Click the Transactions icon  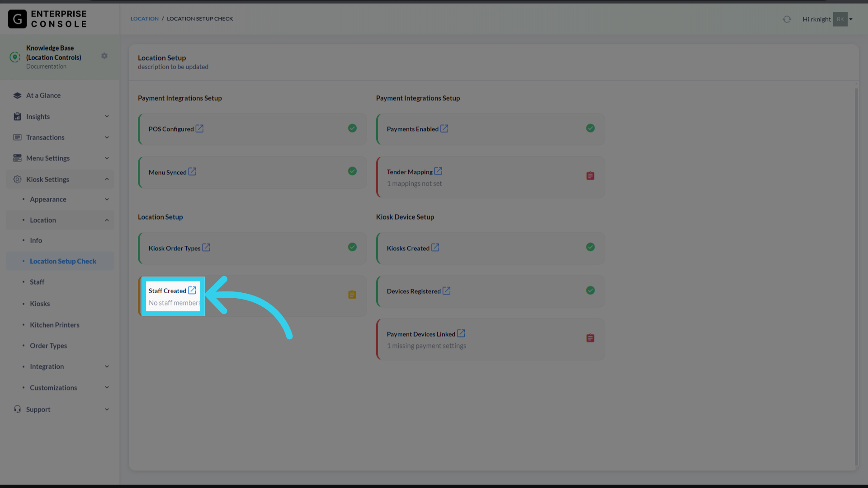click(17, 137)
